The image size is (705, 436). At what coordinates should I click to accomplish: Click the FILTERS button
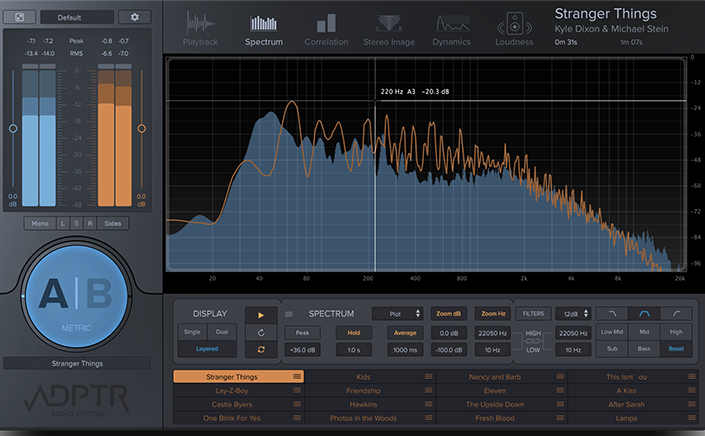[x=533, y=314]
